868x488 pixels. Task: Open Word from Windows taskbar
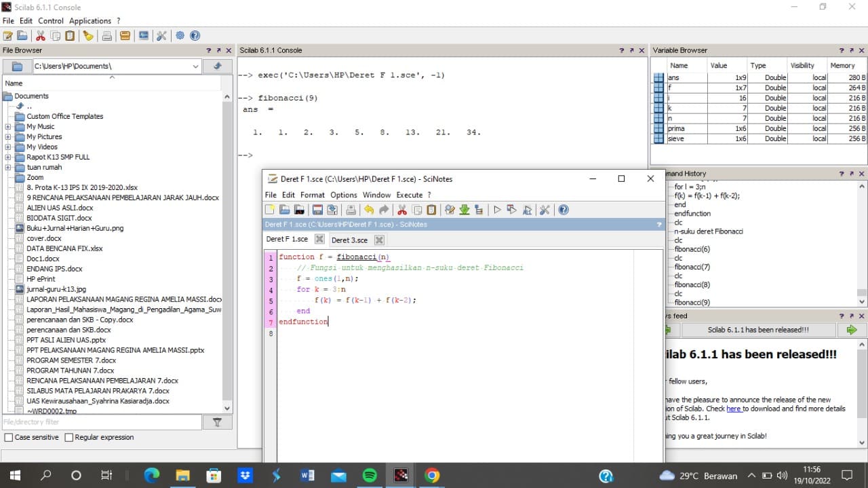[307, 476]
